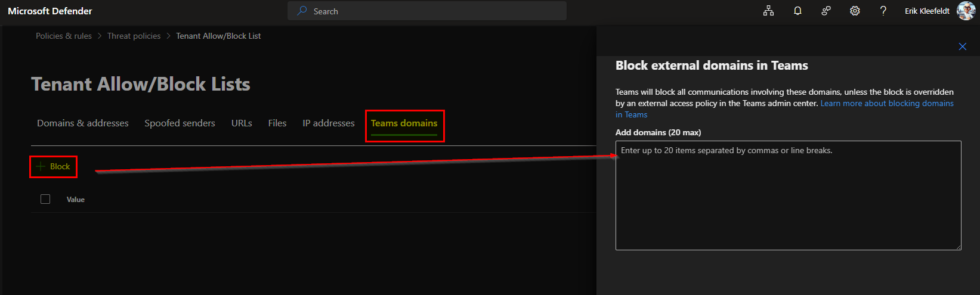Navigate to Policies & rules breadcrumb
Viewport: 980px width, 295px height.
(64, 36)
